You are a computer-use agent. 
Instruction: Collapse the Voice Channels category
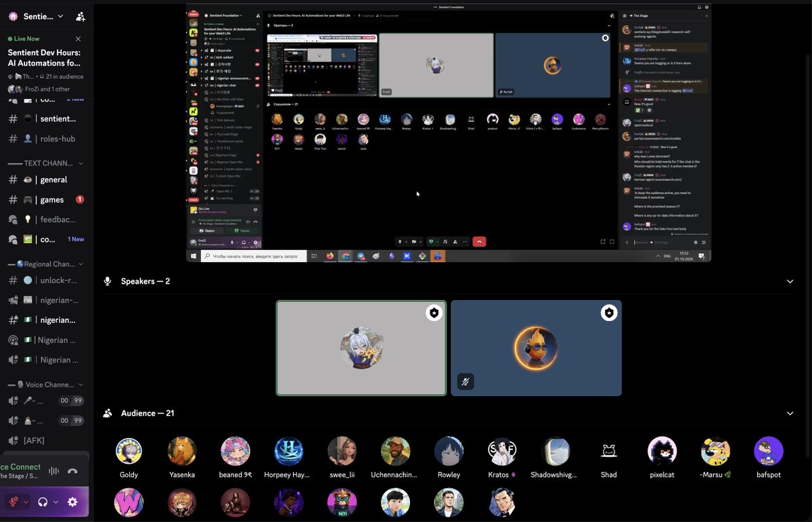tap(45, 385)
